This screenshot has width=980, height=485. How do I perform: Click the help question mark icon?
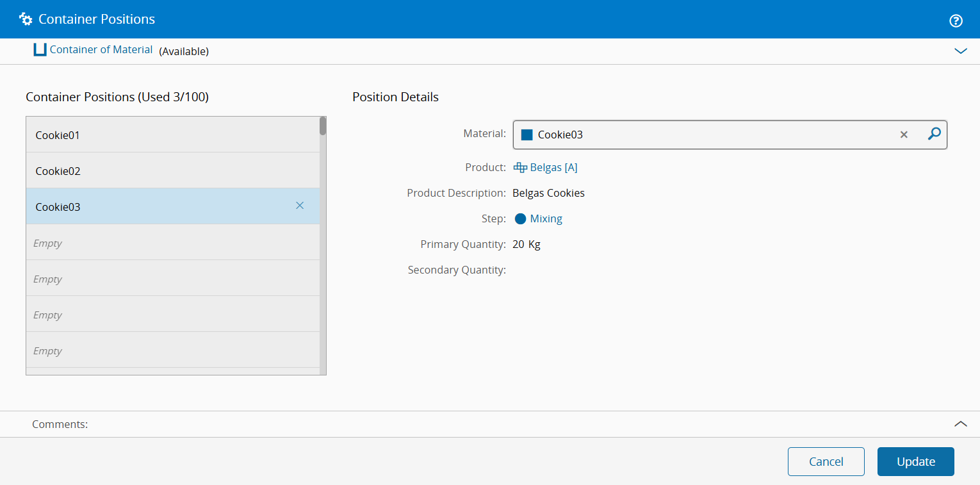956,21
